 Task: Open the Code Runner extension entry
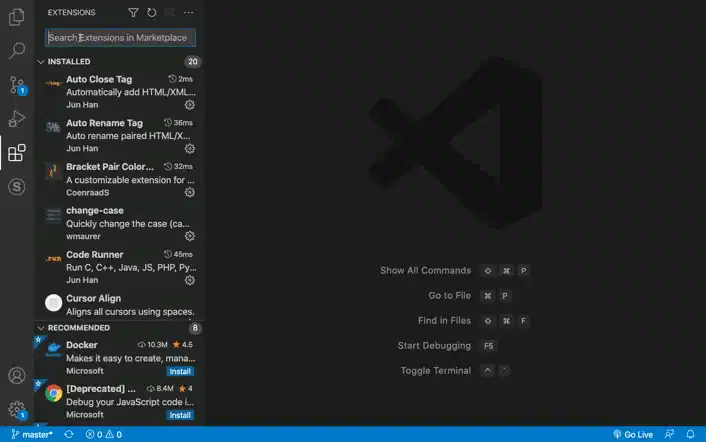coord(120,267)
